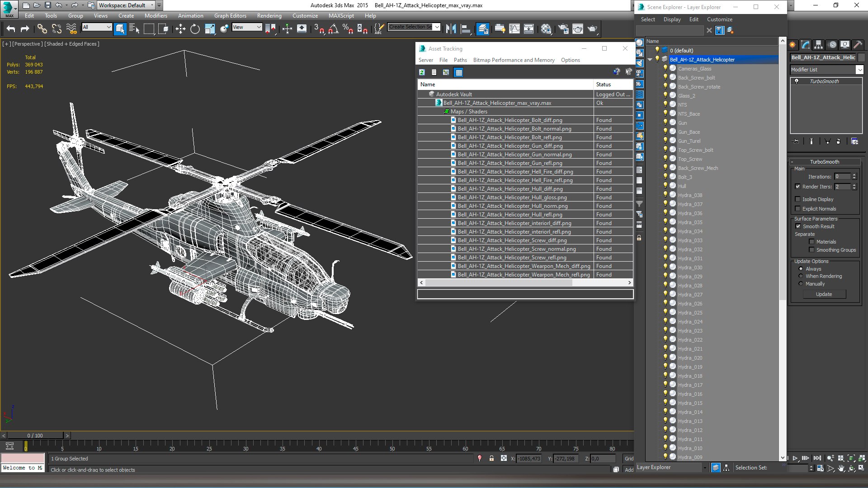Click Configure Modifier Sets icon
The width and height of the screenshot is (868, 488).
pyautogui.click(x=854, y=141)
